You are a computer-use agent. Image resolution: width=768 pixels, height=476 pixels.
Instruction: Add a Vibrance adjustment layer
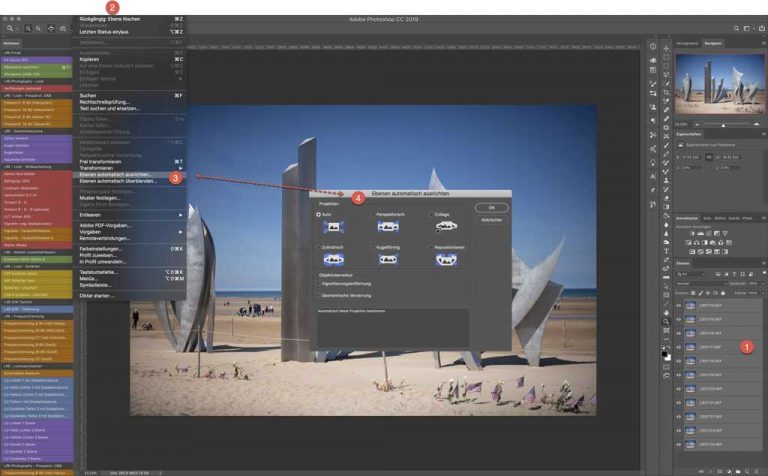click(725, 234)
